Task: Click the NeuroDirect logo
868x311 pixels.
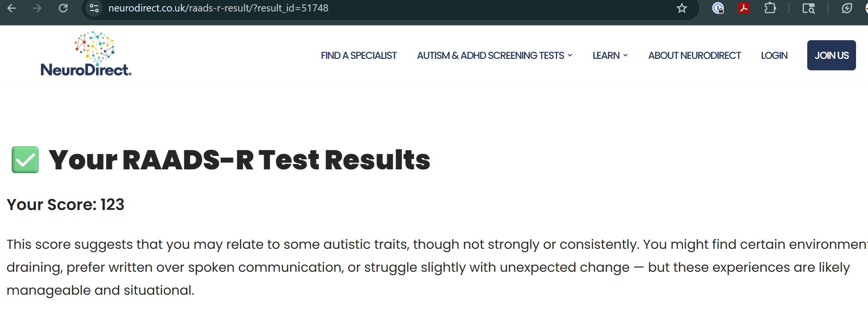Action: [x=86, y=55]
